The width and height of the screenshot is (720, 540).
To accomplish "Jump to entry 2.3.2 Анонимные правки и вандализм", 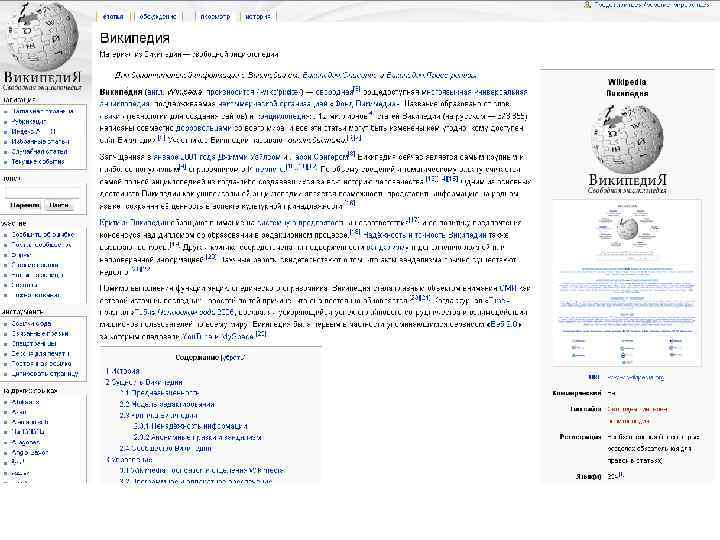I will 197,438.
